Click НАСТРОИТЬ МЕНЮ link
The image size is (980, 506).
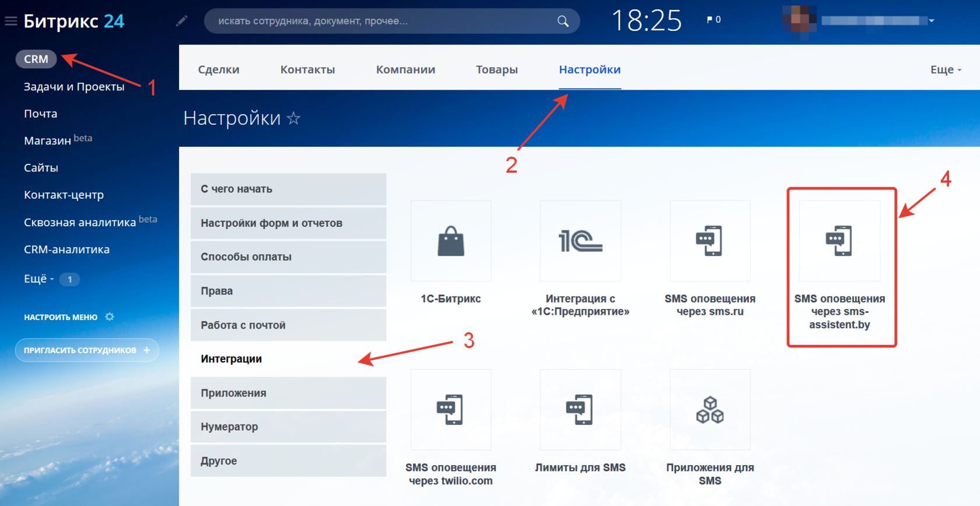pos(61,317)
